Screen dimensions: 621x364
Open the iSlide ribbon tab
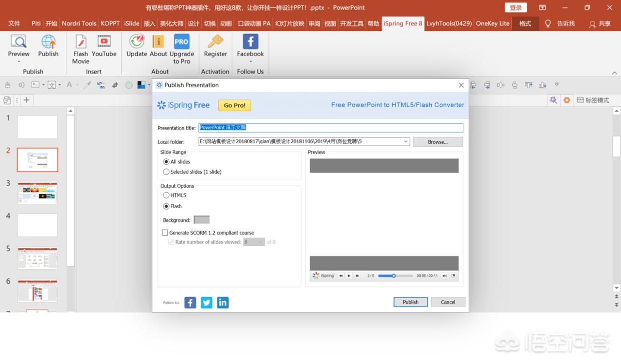[x=132, y=24]
